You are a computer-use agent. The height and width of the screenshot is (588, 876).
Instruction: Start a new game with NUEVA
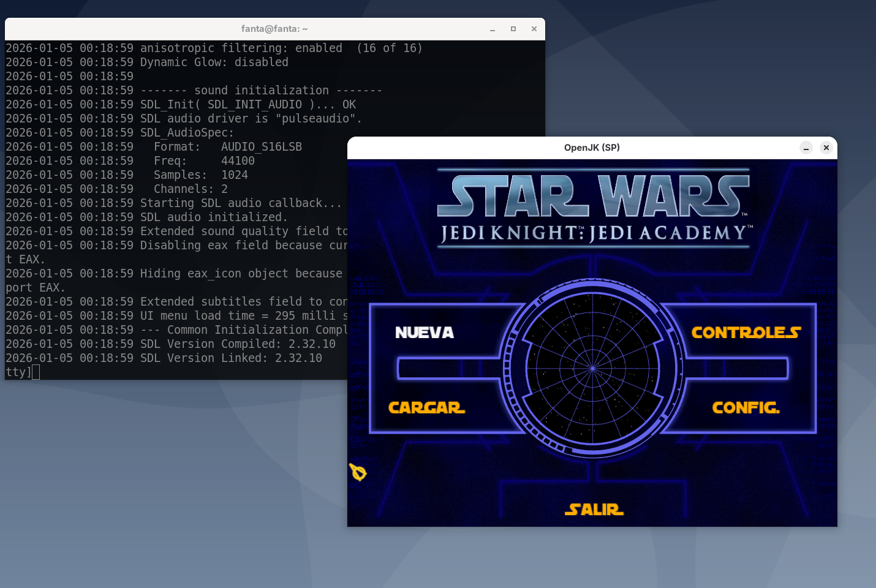click(x=425, y=333)
